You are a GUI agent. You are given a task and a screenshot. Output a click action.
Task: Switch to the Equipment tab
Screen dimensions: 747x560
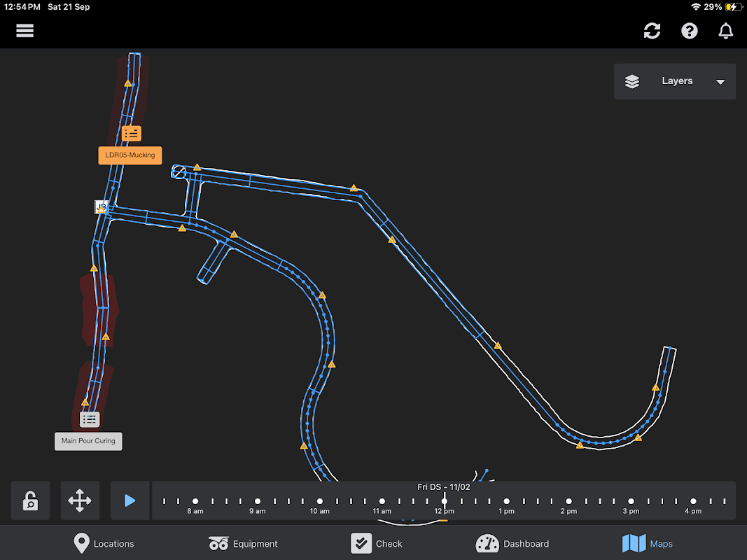click(x=243, y=543)
